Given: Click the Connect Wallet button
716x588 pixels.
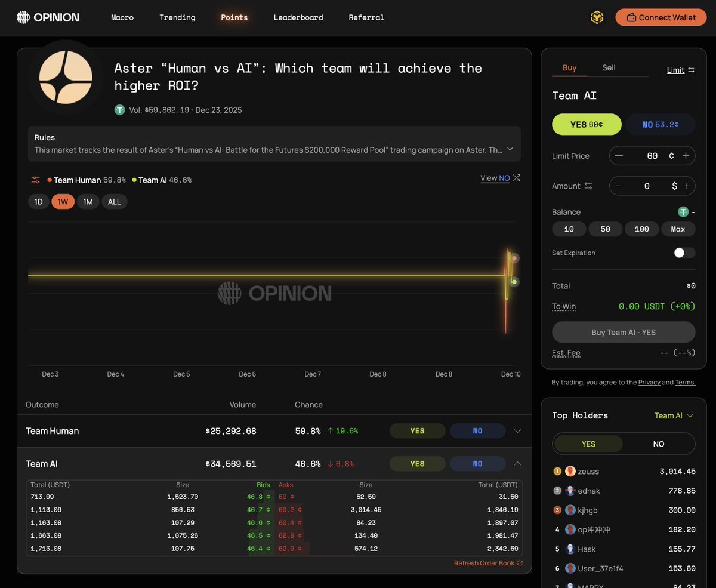Looking at the screenshot, I should (661, 17).
